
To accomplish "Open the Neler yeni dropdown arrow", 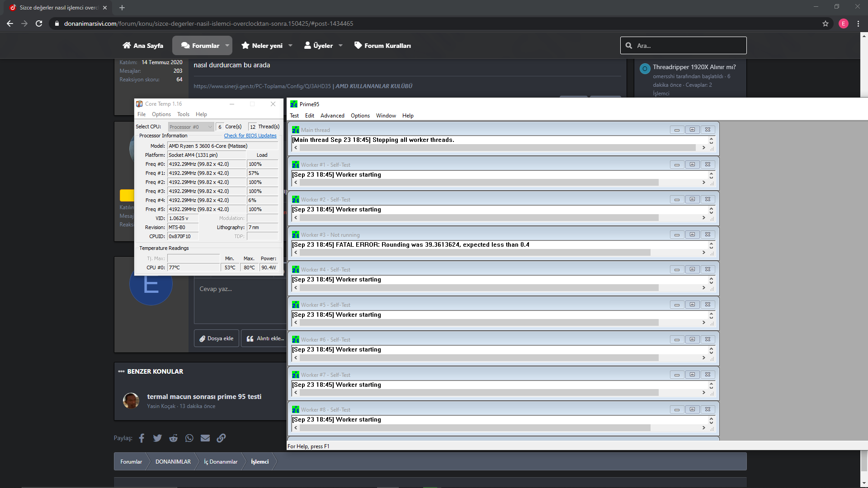I will tap(290, 46).
